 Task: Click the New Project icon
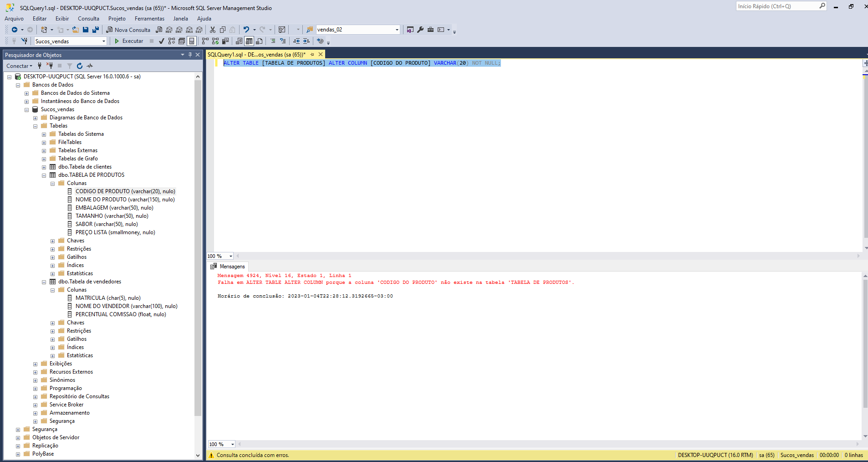tap(44, 30)
